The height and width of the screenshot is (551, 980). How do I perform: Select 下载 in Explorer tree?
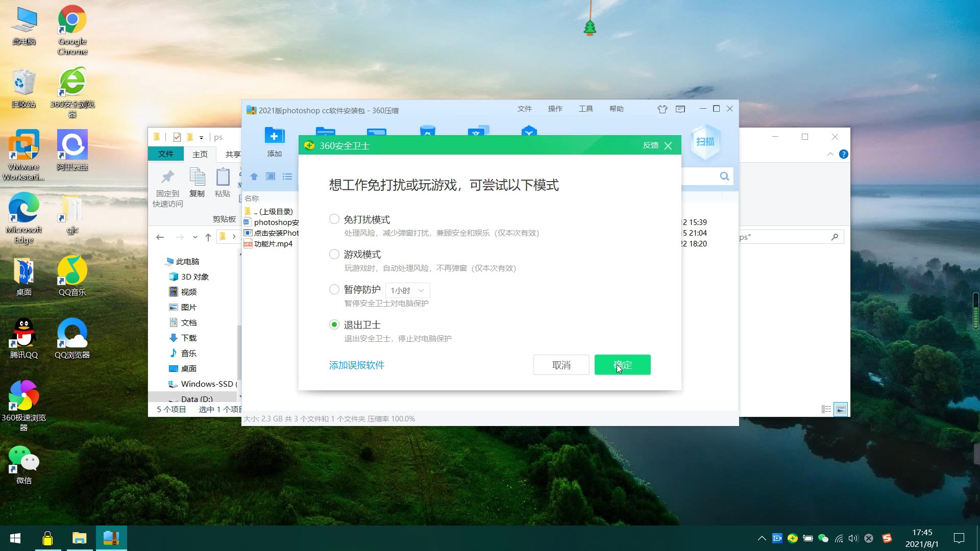pos(183,338)
